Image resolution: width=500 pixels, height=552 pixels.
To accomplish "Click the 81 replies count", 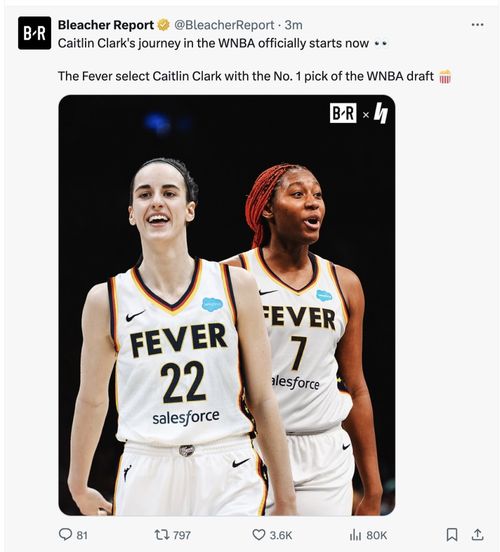I will (82, 535).
